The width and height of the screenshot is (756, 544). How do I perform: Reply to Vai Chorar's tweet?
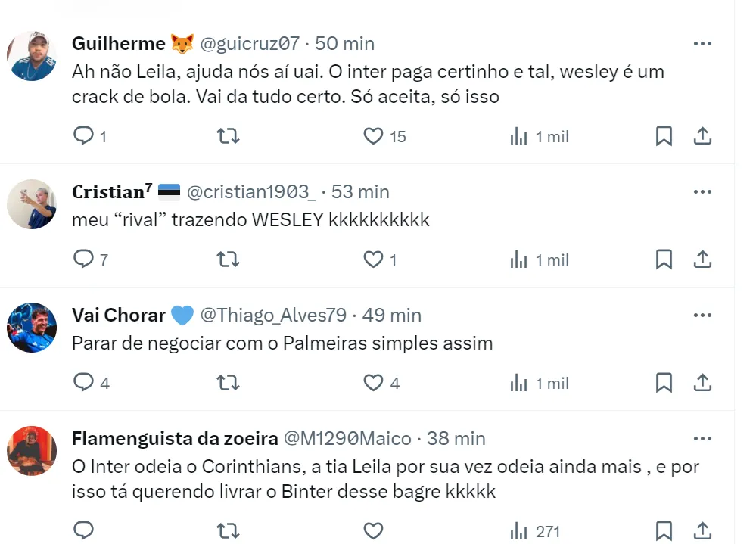(x=83, y=383)
